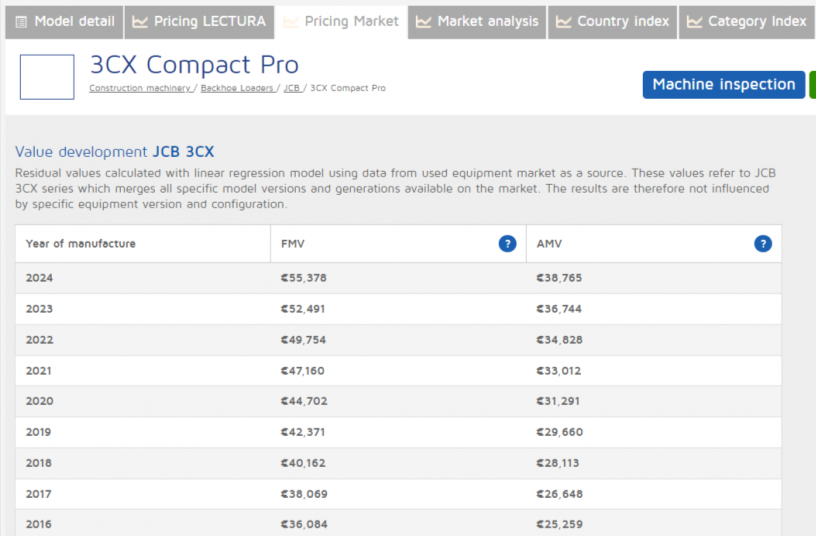Viewport: 816px width, 536px height.
Task: Click the green button beside Machine inspection
Action: pos(812,84)
